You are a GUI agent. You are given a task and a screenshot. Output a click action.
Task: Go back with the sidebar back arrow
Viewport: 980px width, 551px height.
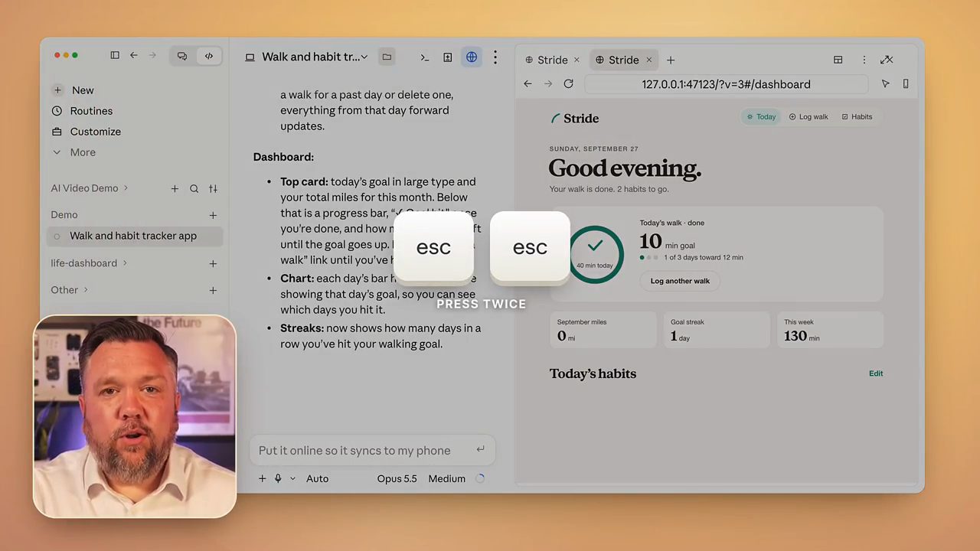[x=134, y=55]
